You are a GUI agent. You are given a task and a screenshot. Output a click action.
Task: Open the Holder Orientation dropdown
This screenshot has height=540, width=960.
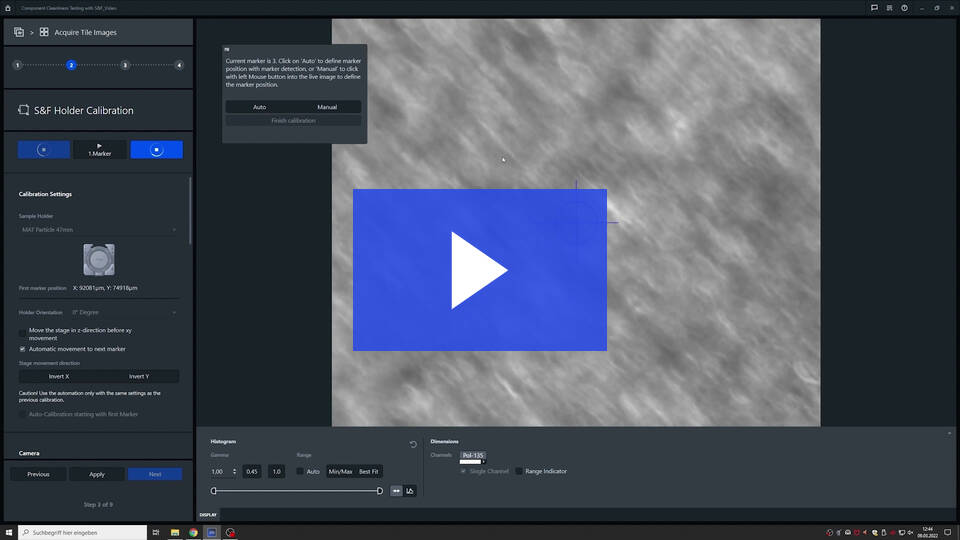[x=124, y=312]
